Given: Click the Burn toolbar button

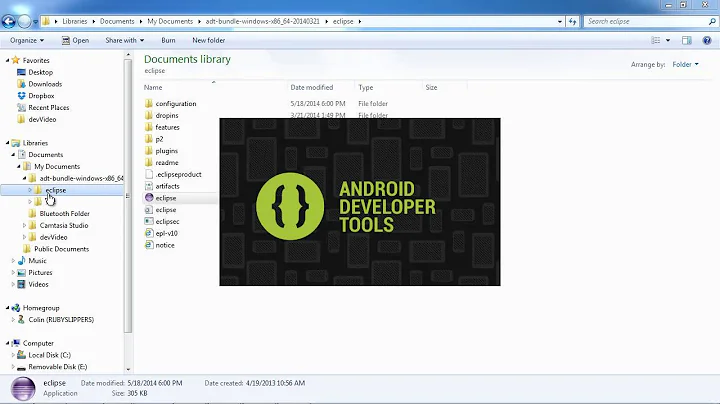Looking at the screenshot, I should [x=168, y=40].
